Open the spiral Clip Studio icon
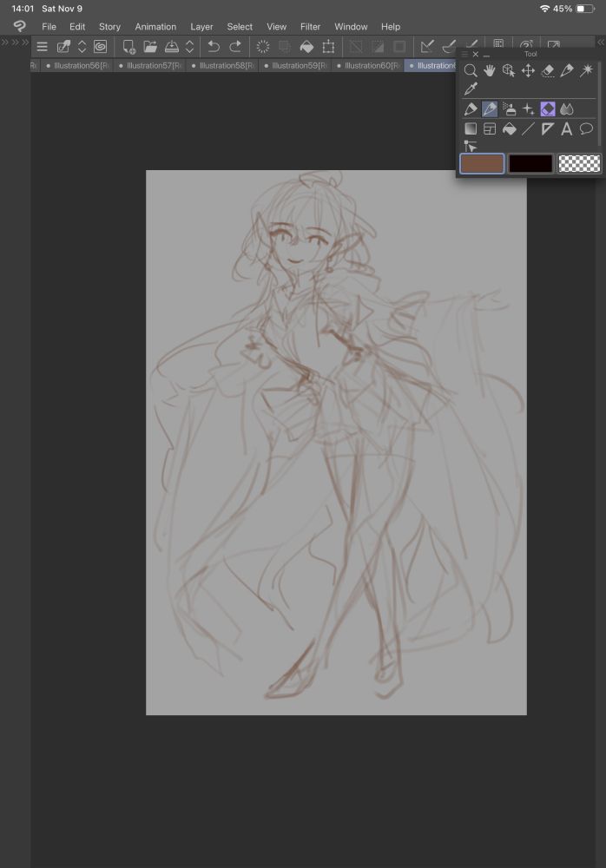 click(x=100, y=47)
